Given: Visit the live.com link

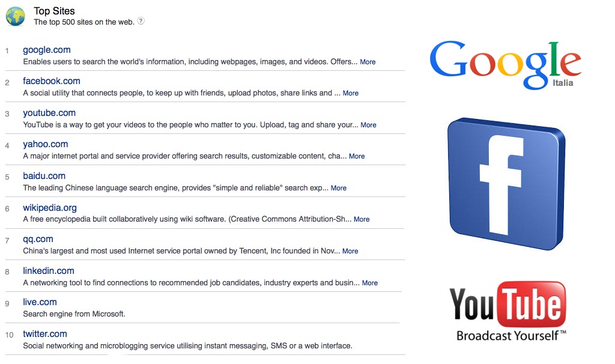Looking at the screenshot, I should [40, 302].
